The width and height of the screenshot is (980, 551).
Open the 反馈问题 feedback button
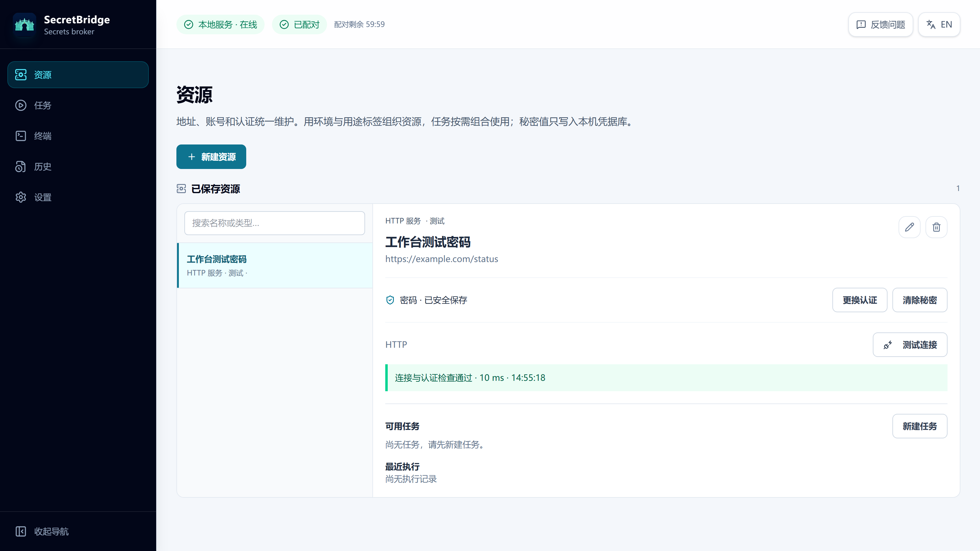coord(880,25)
